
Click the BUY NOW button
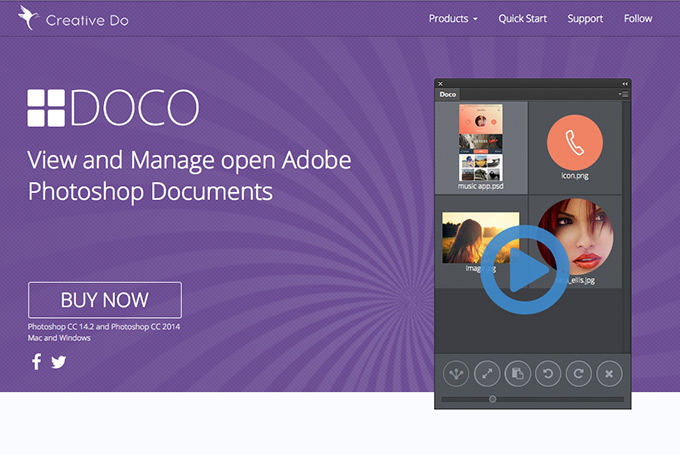point(105,300)
